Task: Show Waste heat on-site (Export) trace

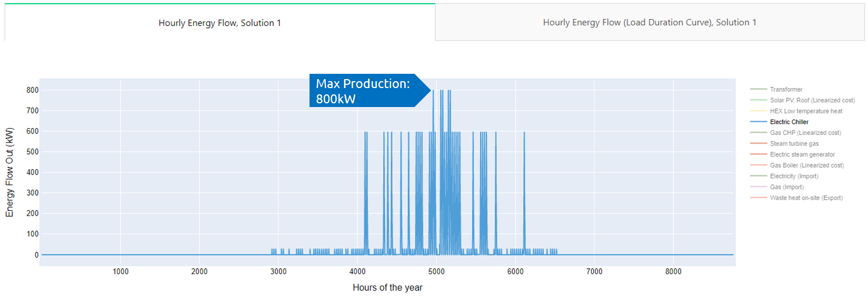Action: pos(806,198)
